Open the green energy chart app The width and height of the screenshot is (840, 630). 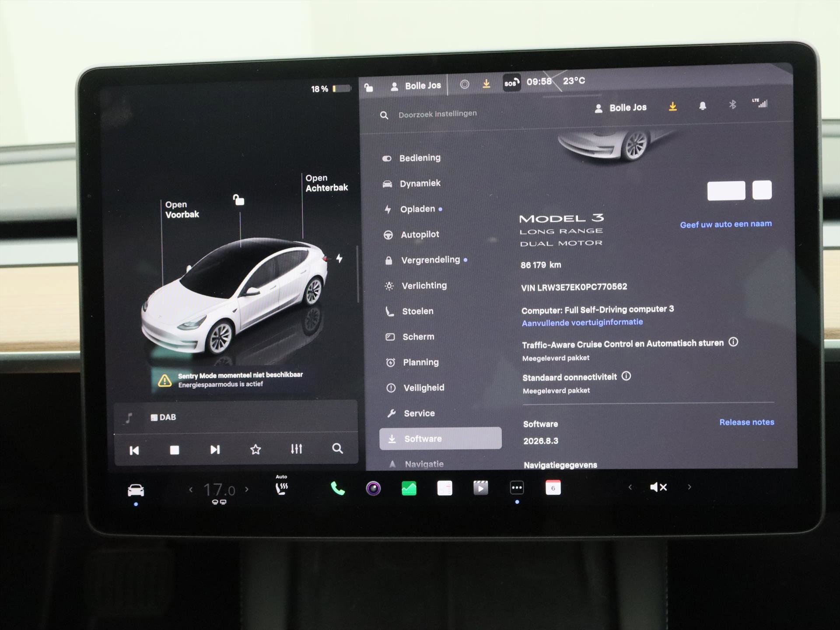click(x=409, y=488)
